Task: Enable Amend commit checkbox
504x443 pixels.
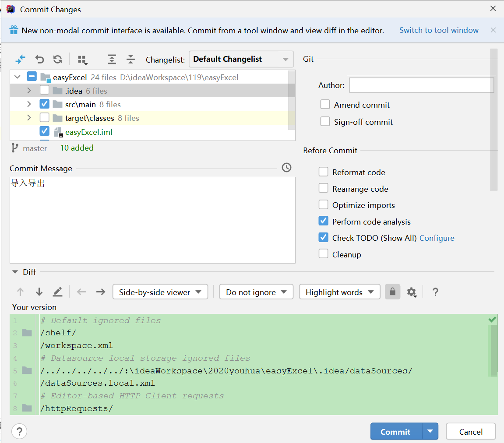Action: pyautogui.click(x=325, y=105)
